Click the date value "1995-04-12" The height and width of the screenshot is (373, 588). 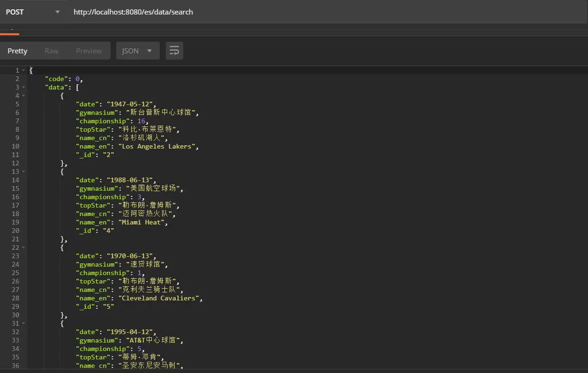point(131,332)
